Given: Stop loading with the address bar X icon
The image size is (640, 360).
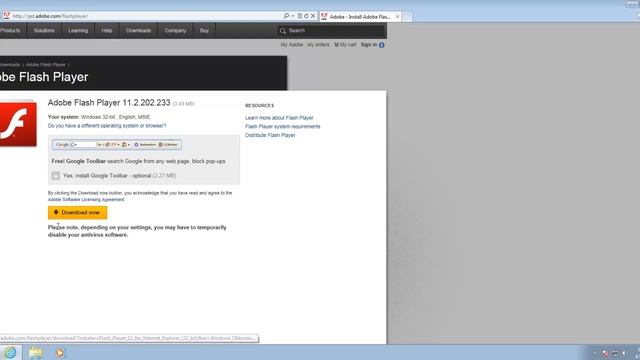Looking at the screenshot, I should click(313, 16).
